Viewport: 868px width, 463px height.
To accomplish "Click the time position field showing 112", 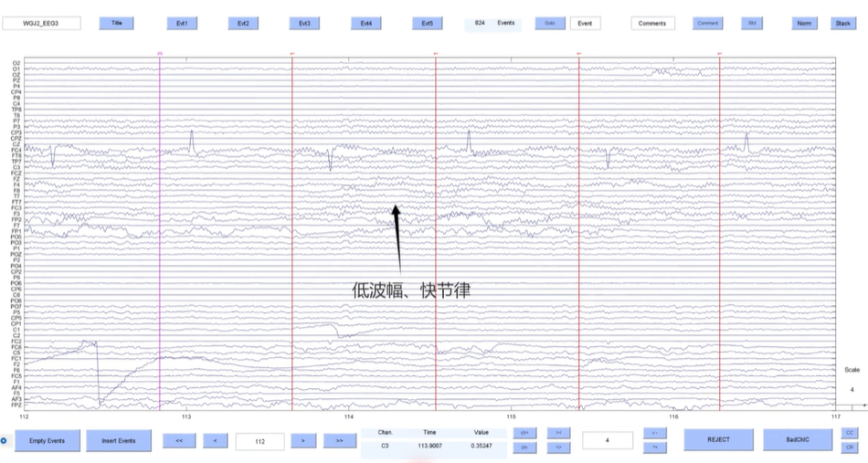I will pyautogui.click(x=259, y=441).
